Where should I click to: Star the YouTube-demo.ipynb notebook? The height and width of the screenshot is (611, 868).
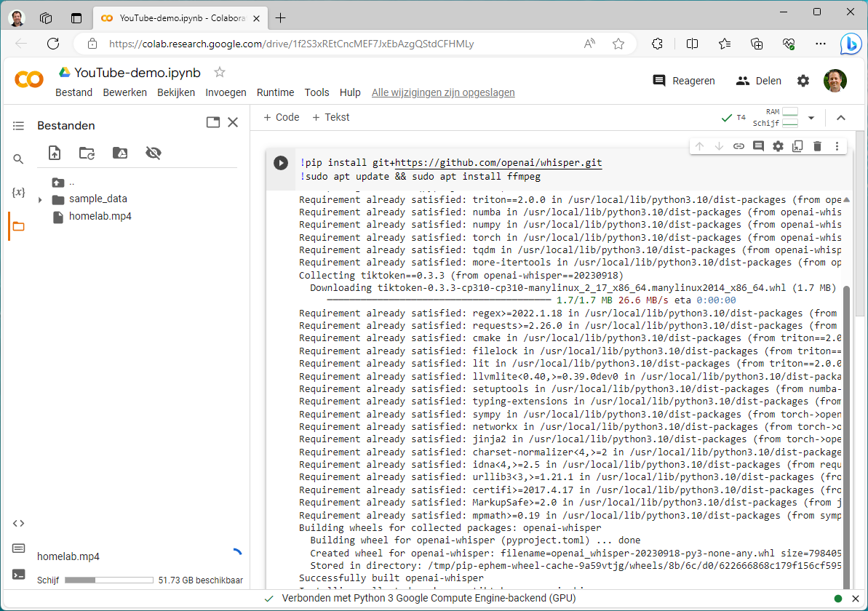220,73
